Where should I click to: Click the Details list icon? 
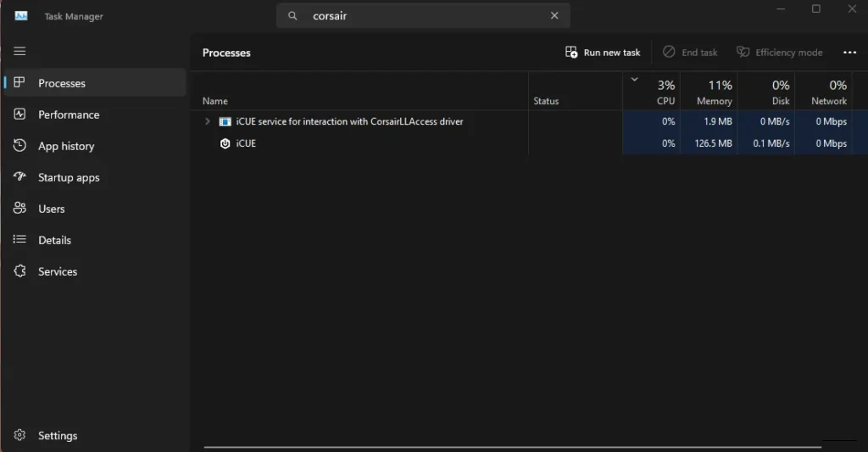coord(19,239)
